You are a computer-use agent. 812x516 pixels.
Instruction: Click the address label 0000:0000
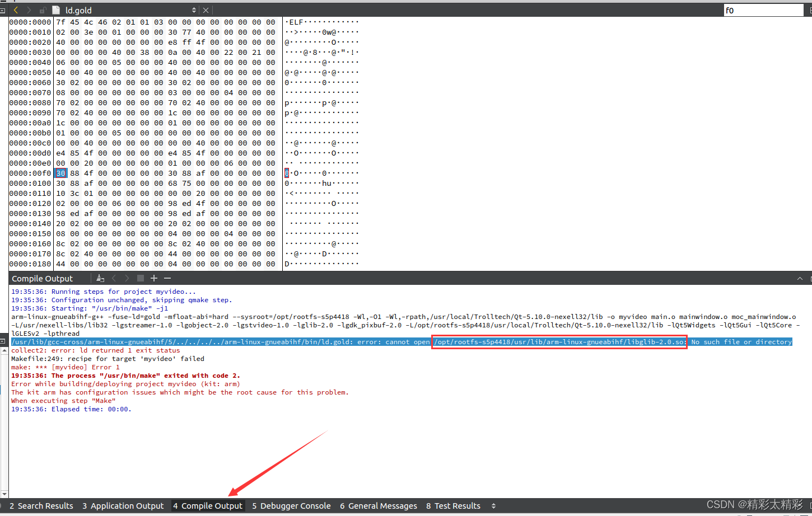pyautogui.click(x=30, y=22)
